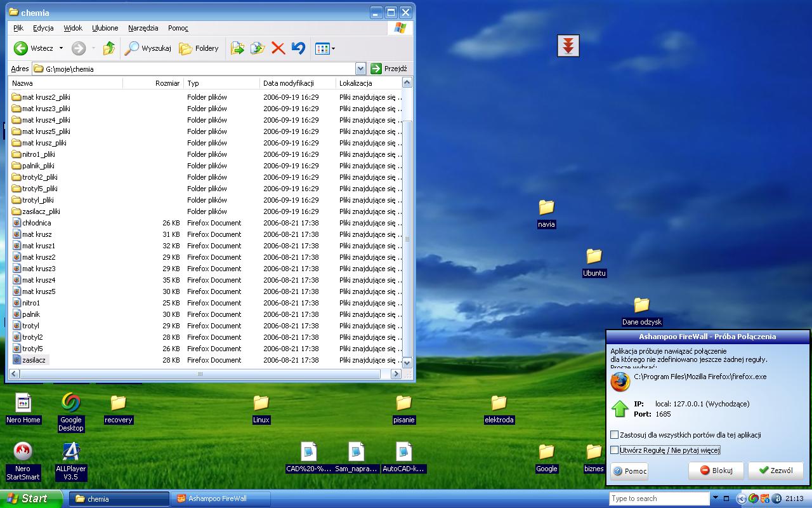This screenshot has height=508, width=812.
Task: Expand hidden tray icons arrow
Action: [x=742, y=498]
